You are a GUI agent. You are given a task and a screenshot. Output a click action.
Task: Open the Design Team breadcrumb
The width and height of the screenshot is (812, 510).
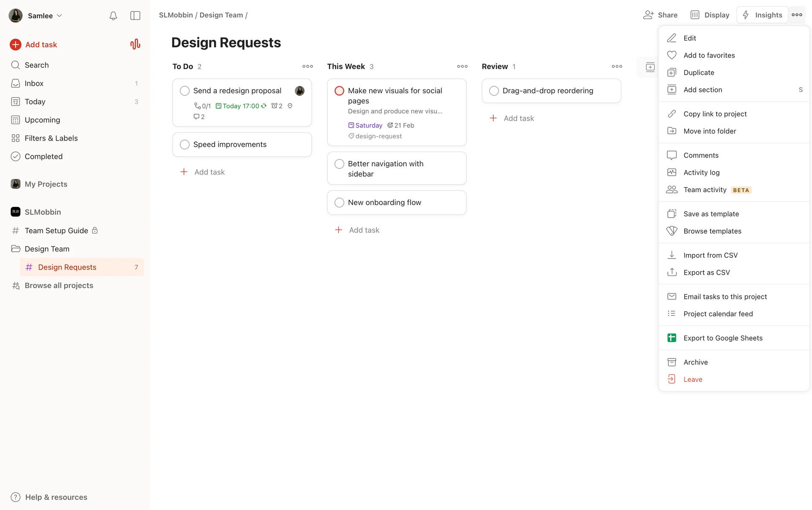click(221, 15)
